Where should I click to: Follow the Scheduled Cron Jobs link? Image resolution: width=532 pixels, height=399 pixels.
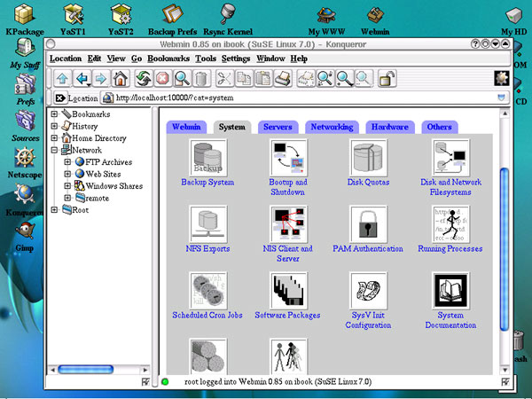click(x=207, y=315)
